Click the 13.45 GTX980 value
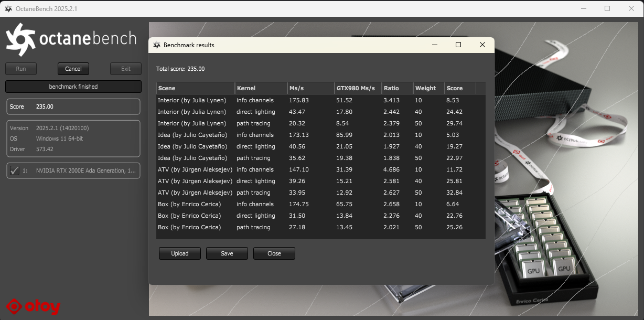 [345, 227]
